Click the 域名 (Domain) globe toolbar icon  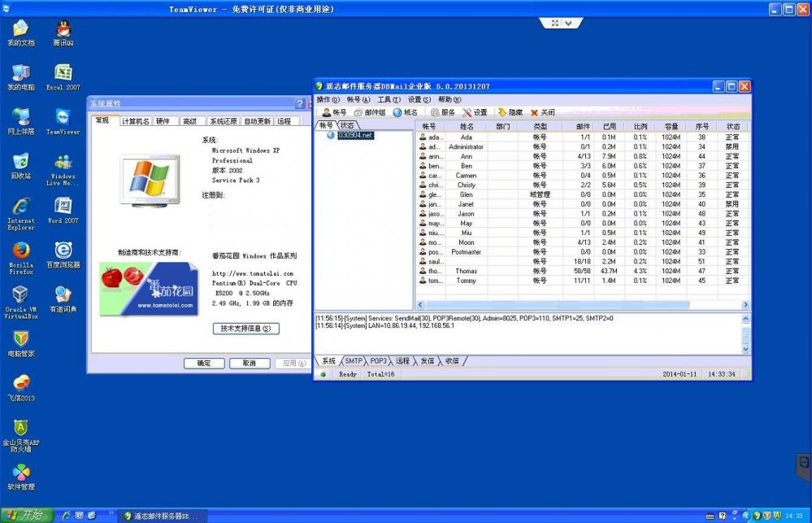[x=405, y=112]
